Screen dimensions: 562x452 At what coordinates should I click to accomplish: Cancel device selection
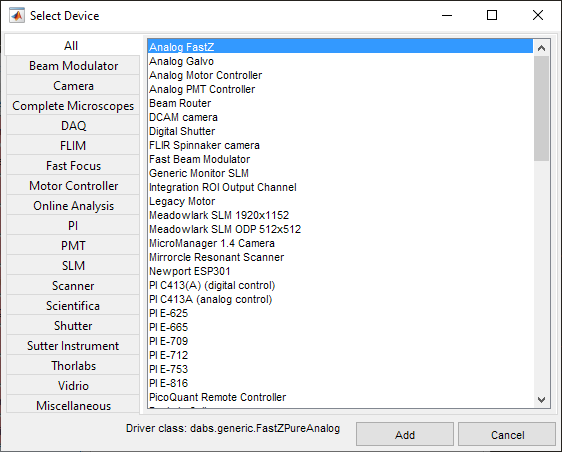507,434
